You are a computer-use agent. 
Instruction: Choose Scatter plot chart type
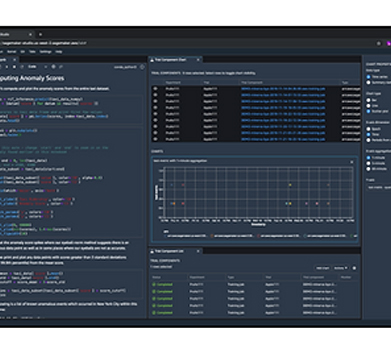point(368,111)
